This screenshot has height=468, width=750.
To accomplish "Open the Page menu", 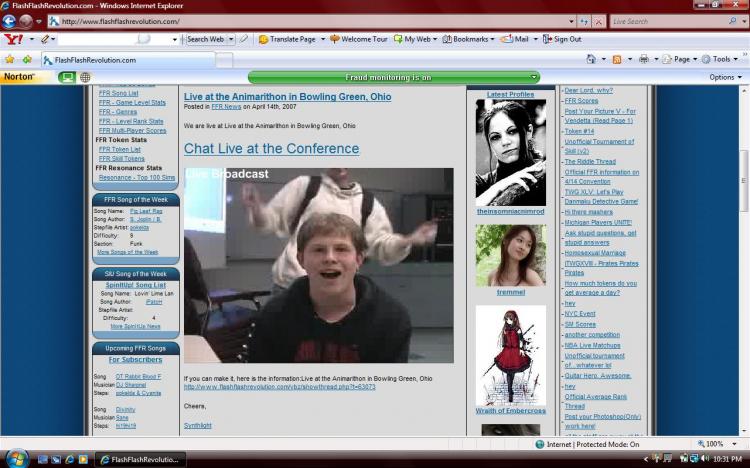I will click(x=680, y=59).
